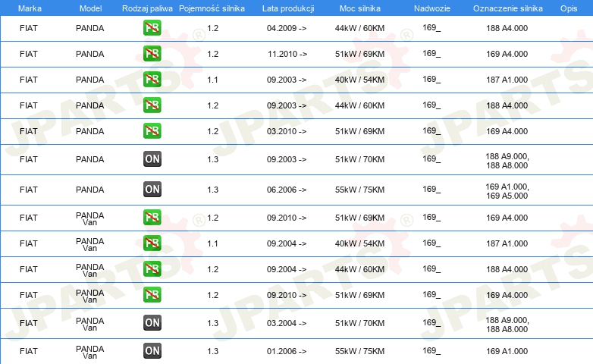Click the Rodzaj paliwa column header
The height and width of the screenshot is (364, 593).
[x=147, y=8]
